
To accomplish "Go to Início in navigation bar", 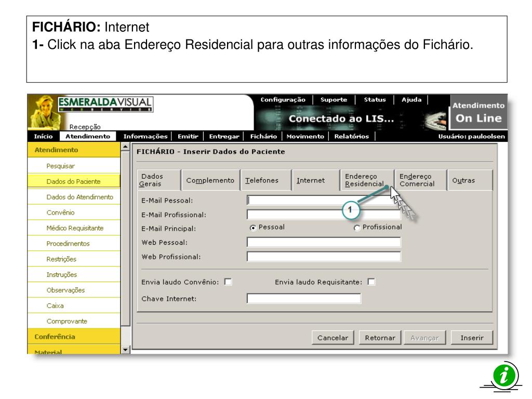I will [x=44, y=137].
